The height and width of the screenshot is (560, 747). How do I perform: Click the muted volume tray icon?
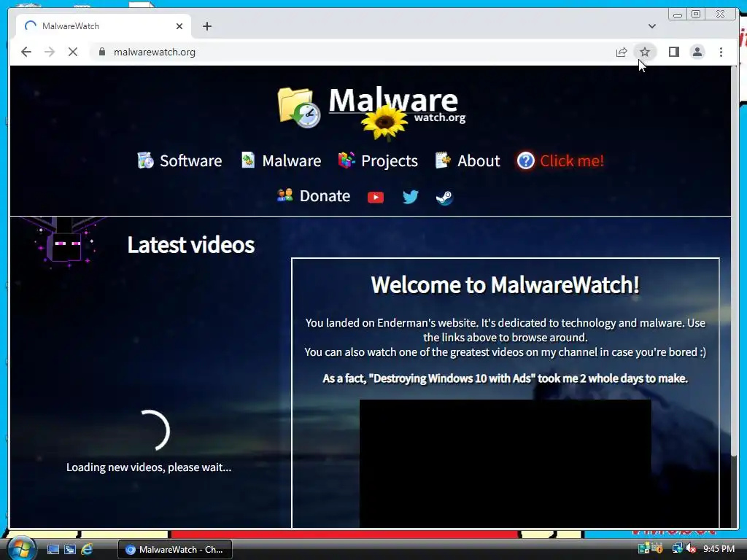(x=691, y=548)
